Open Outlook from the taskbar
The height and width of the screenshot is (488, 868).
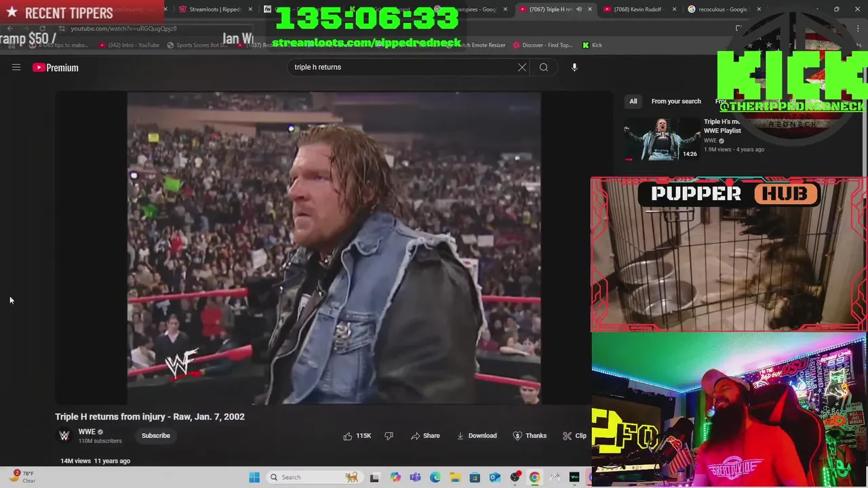coord(495,477)
